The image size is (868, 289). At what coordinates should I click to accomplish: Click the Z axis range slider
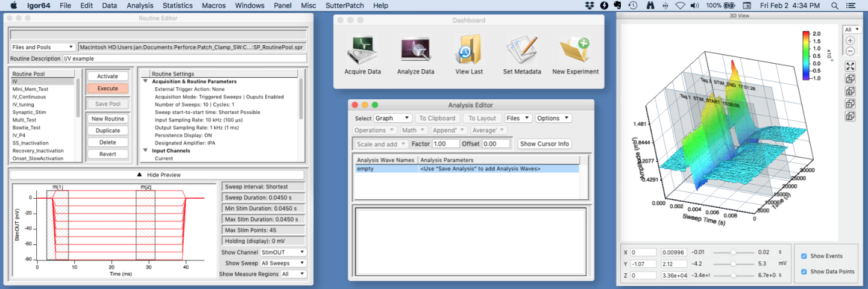click(x=733, y=275)
